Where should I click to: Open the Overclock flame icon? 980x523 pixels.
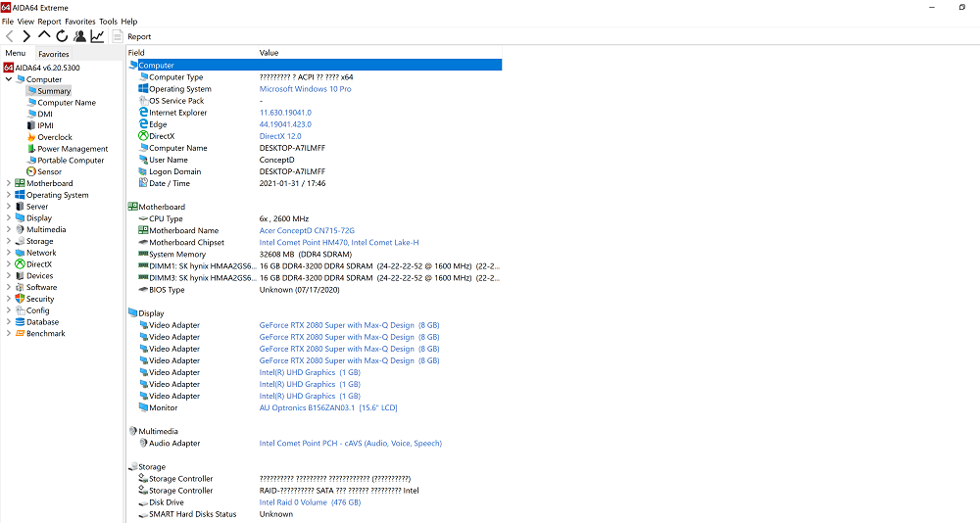click(x=31, y=137)
